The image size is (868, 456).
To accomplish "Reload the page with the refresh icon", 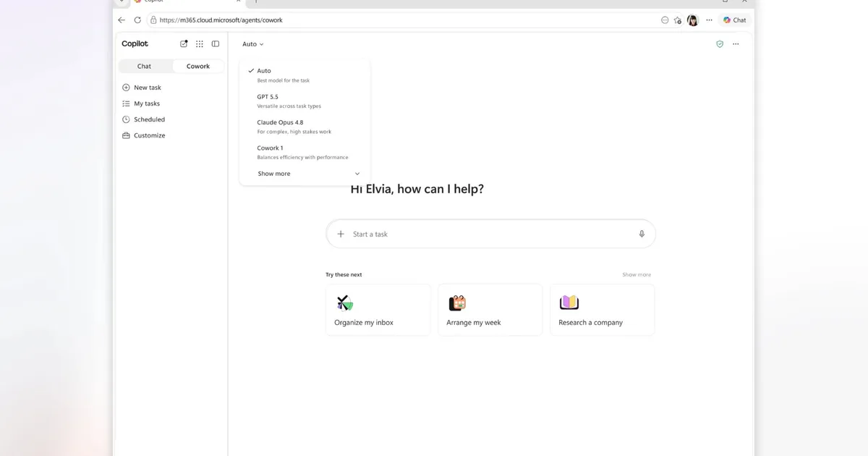I will 137,20.
